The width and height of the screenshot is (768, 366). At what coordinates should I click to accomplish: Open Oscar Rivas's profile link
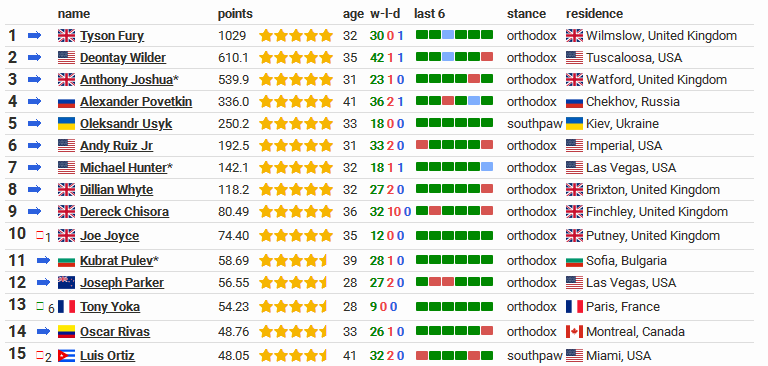tap(115, 332)
